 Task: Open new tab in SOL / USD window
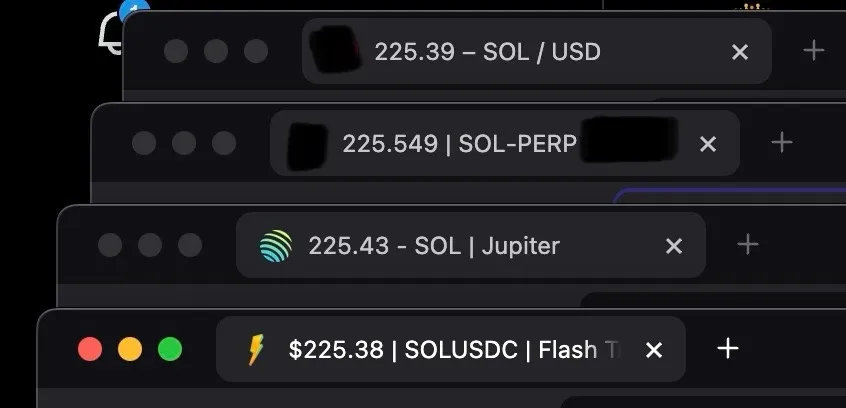(x=814, y=50)
